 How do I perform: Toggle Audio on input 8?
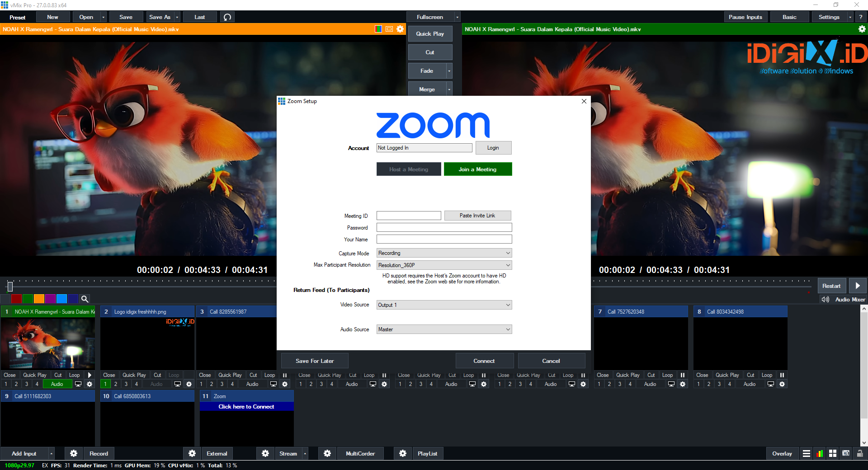(750, 384)
